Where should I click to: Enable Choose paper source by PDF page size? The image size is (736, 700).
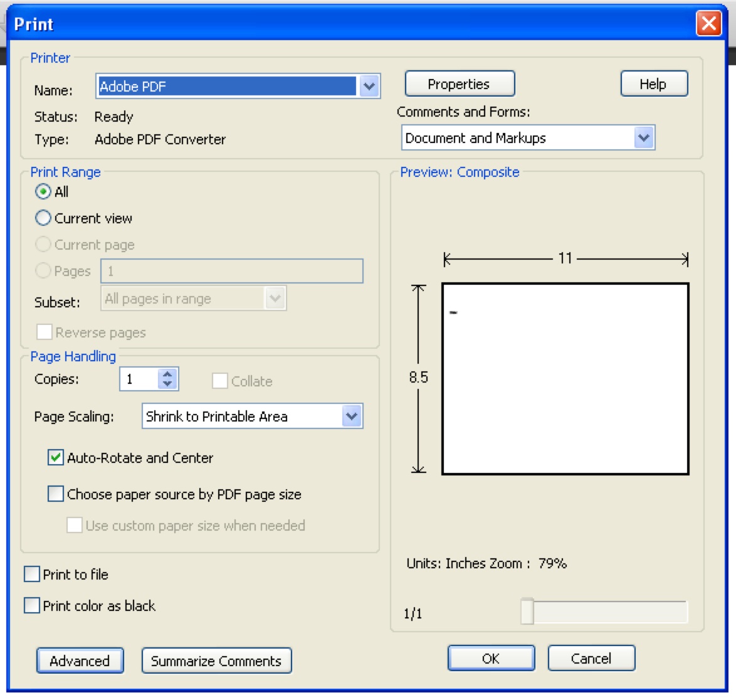(x=56, y=494)
